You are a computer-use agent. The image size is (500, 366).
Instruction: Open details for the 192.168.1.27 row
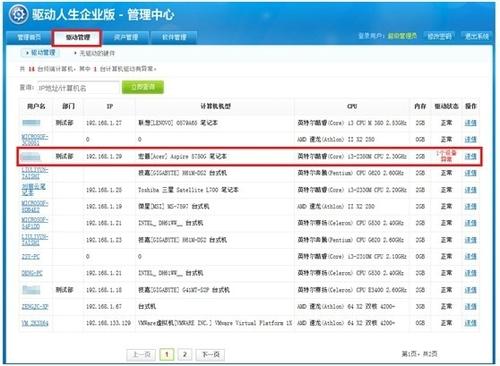[x=470, y=123]
